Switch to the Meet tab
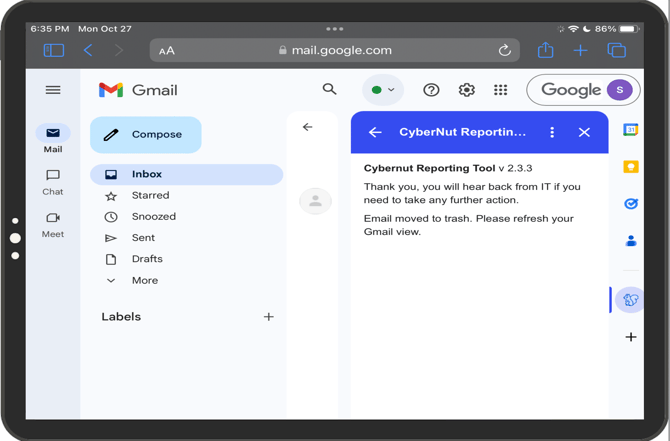The height and width of the screenshot is (441, 670). coord(53,223)
